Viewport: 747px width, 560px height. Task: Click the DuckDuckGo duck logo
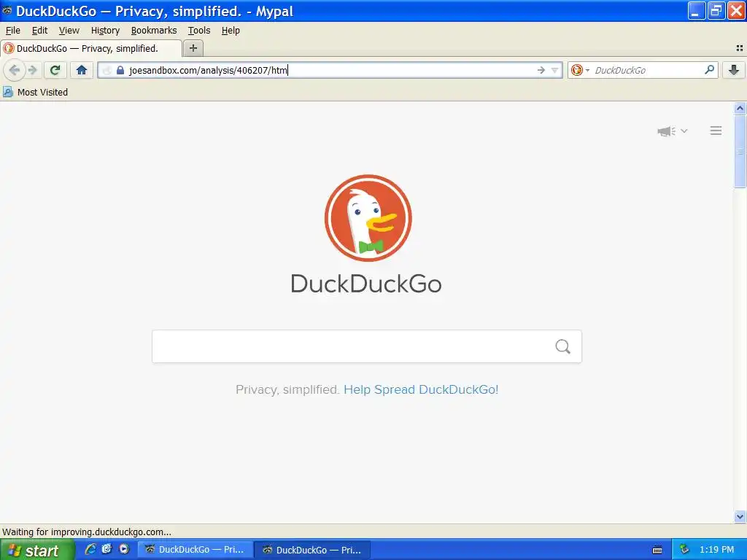pos(368,218)
